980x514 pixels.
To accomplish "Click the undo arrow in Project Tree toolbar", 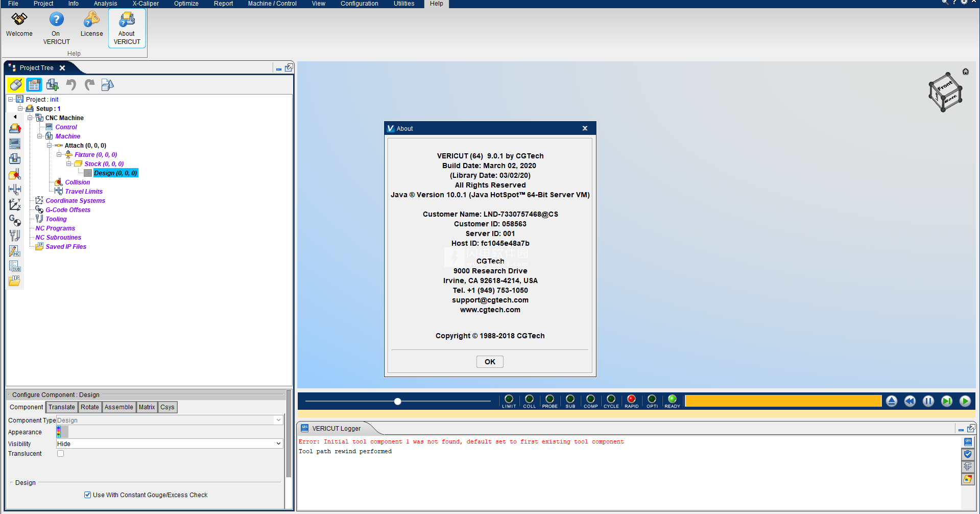I will click(x=71, y=85).
